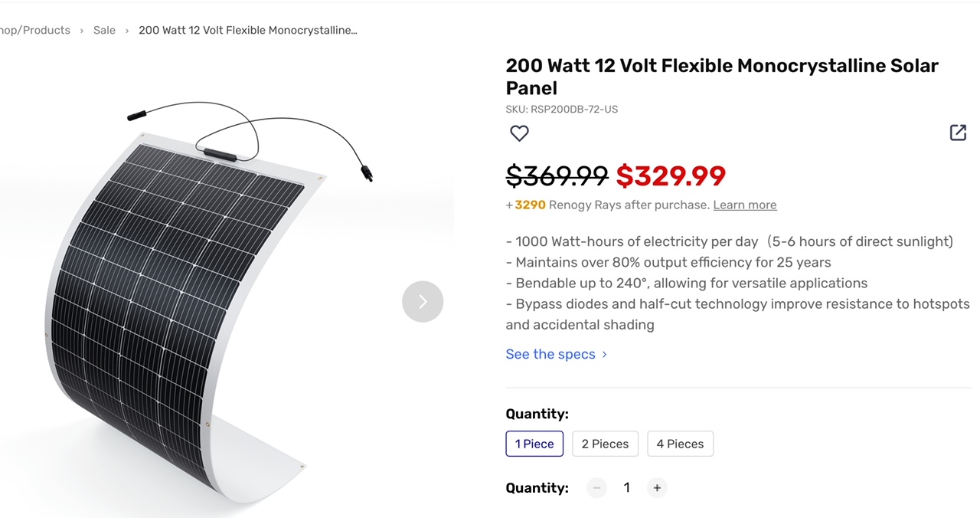Click the share icon beside product title
Image resolution: width=980 pixels, height=518 pixels.
(958, 133)
